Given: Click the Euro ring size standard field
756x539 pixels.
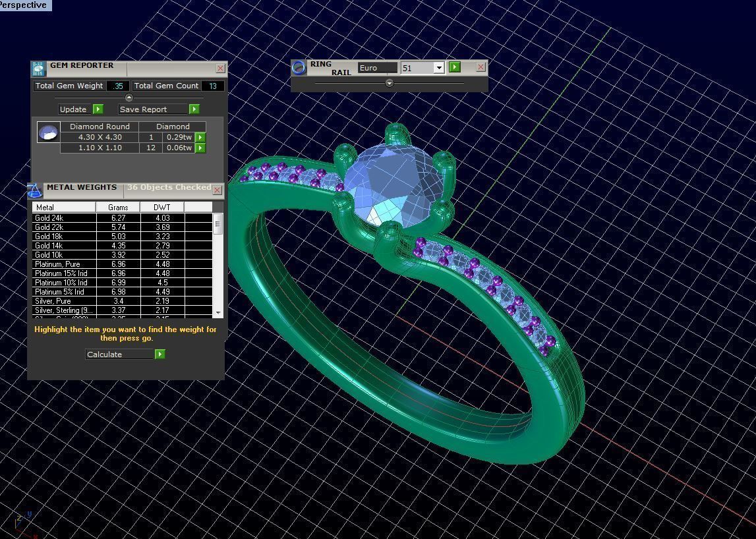Looking at the screenshot, I should point(378,68).
